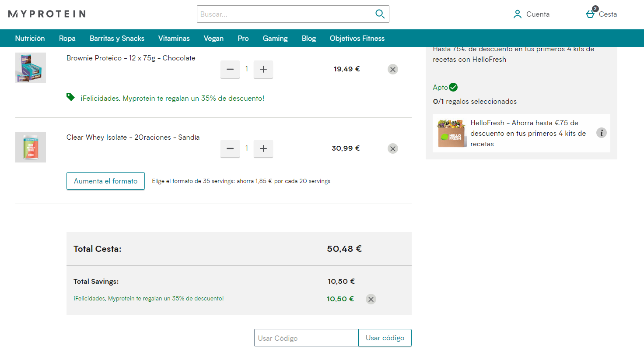Click the Brownie price 19,49 €
The width and height of the screenshot is (644, 360).
346,69
